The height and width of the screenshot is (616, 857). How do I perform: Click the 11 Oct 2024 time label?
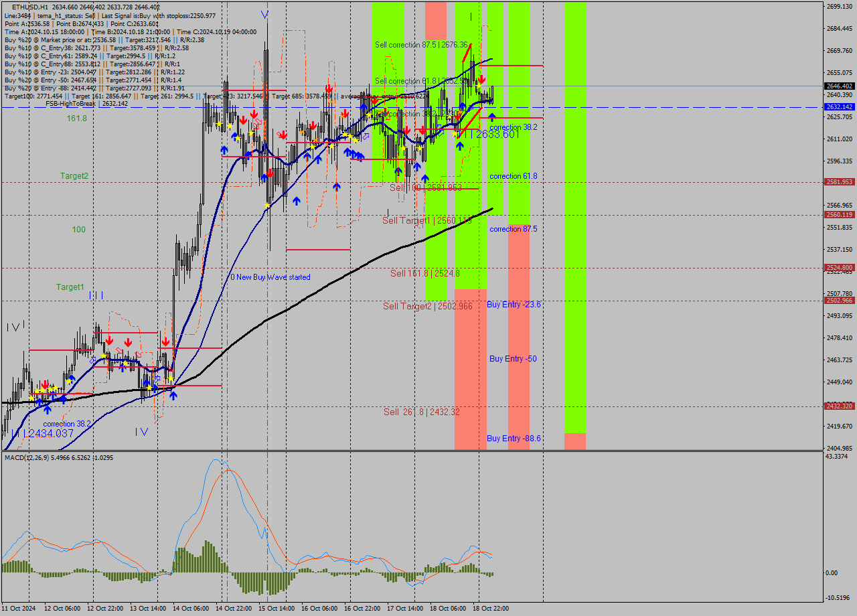point(19,609)
